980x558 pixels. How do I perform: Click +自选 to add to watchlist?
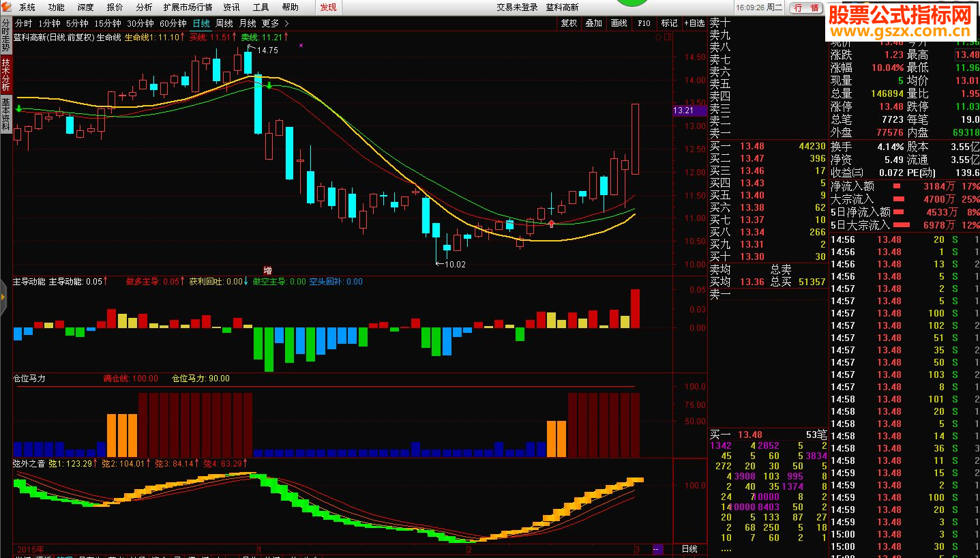(x=694, y=23)
